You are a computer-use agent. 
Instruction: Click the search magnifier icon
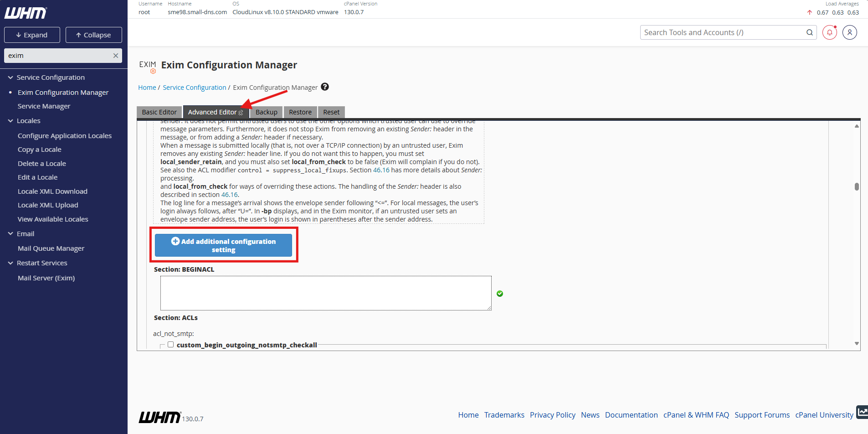(810, 32)
